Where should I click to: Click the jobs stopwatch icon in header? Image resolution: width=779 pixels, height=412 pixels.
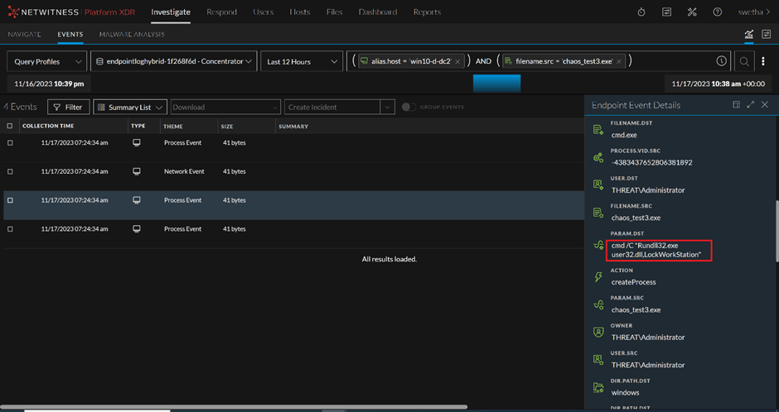pyautogui.click(x=642, y=12)
